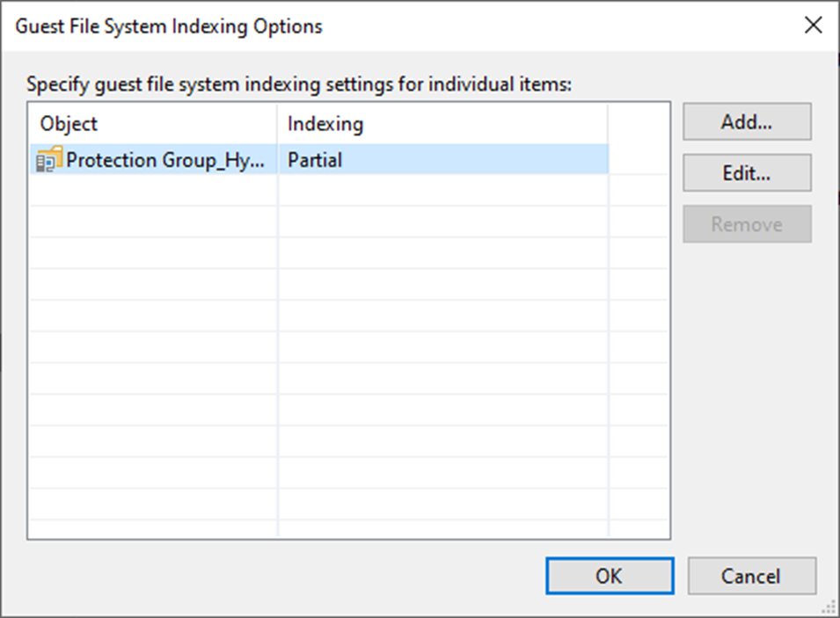This screenshot has width=840, height=618.
Task: Dismiss dialog using Cancel
Action: (752, 576)
